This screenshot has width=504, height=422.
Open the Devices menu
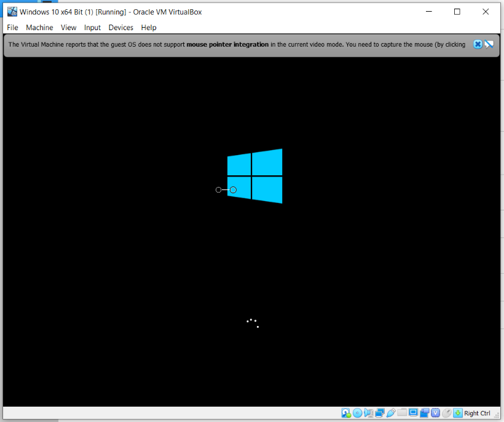[121, 28]
